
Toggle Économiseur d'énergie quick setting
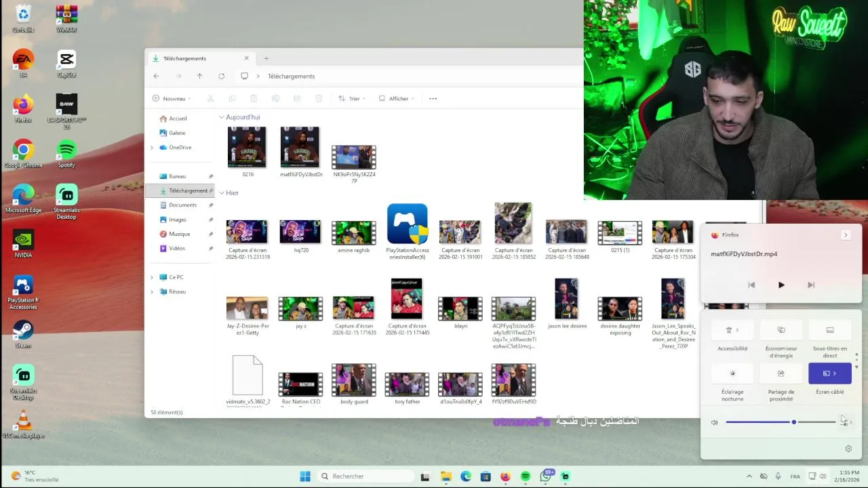781,330
